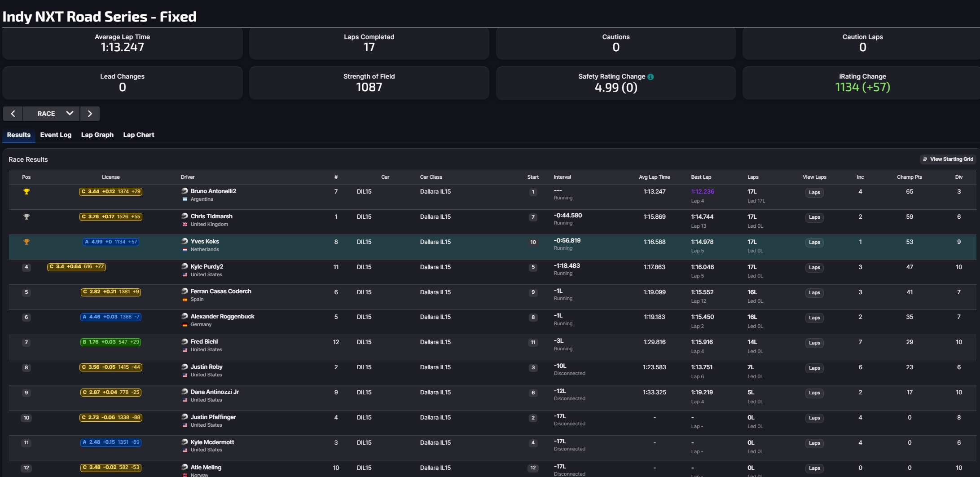Open Laps button for Justin Roby
980x477 pixels.
(814, 368)
